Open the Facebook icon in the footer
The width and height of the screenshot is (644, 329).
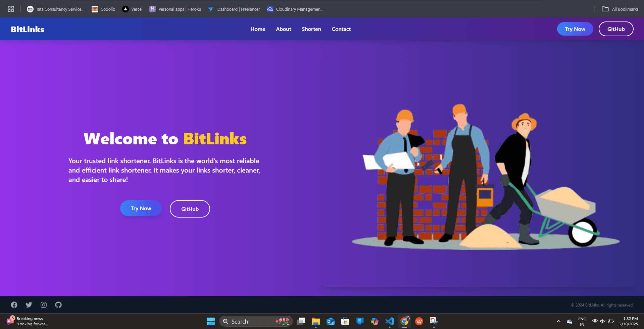(14, 304)
